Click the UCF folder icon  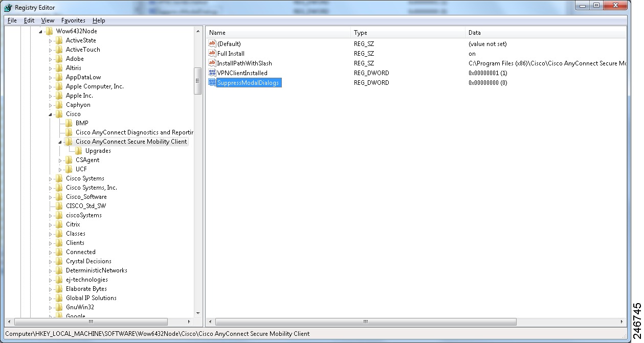pyautogui.click(x=69, y=169)
